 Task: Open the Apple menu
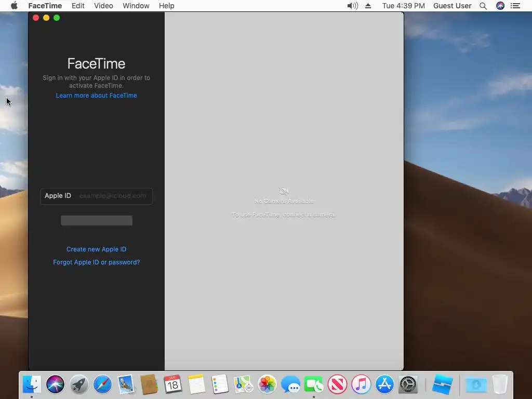click(x=14, y=6)
